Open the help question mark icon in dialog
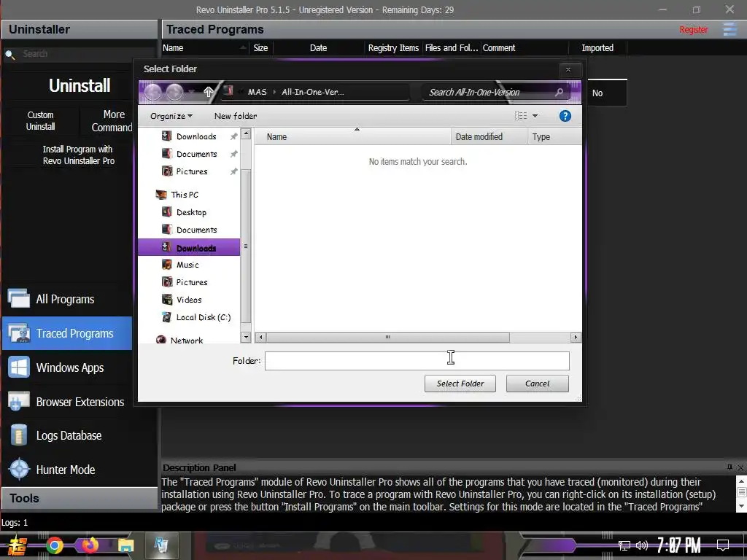Image resolution: width=747 pixels, height=560 pixels. (565, 116)
